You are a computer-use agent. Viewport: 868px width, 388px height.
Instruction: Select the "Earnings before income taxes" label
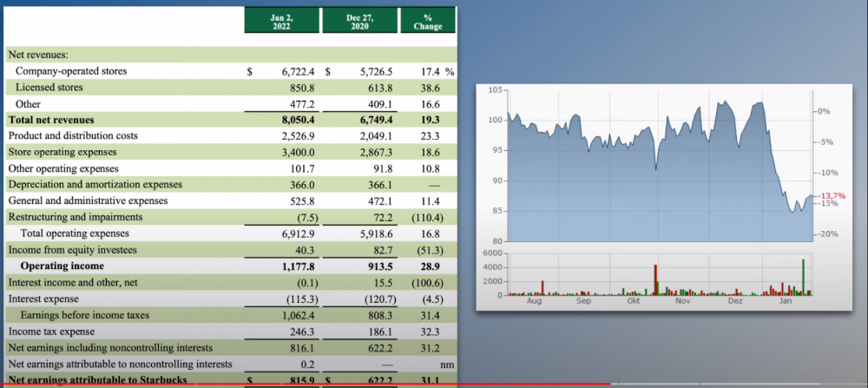pos(85,315)
